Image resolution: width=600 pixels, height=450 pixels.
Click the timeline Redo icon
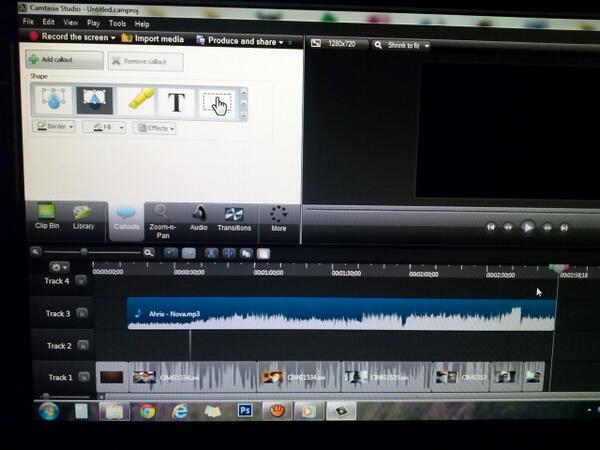pos(189,253)
